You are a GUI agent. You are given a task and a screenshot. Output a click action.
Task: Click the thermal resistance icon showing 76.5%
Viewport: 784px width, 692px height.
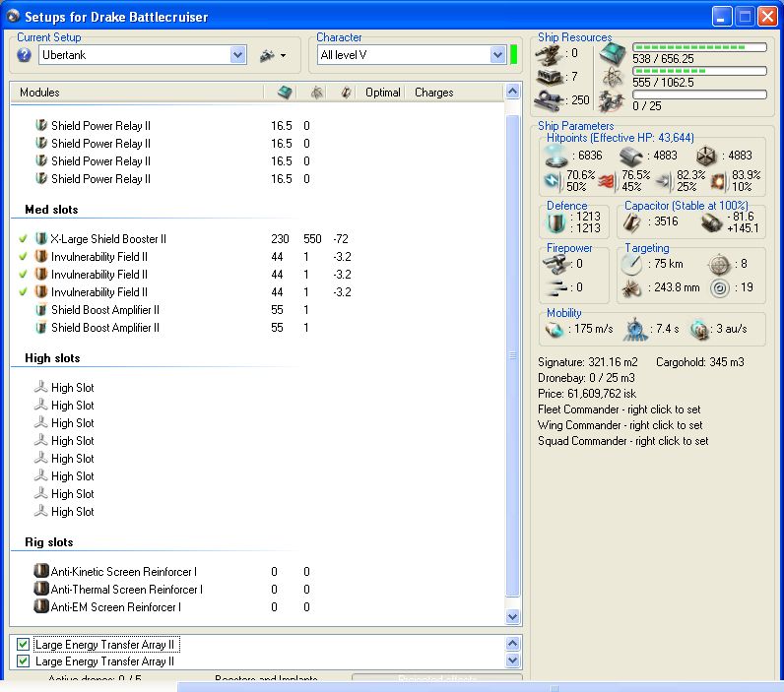coord(609,181)
